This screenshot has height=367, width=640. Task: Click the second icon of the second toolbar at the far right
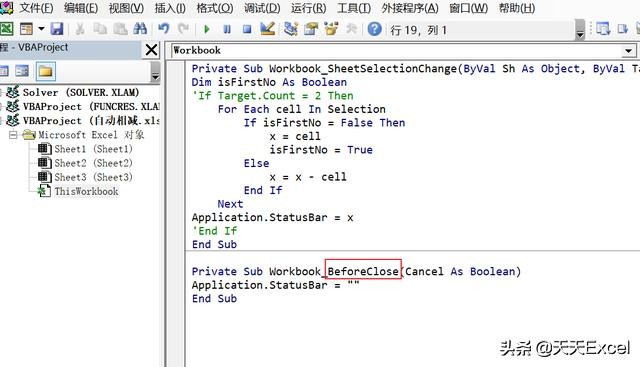pos(623,29)
